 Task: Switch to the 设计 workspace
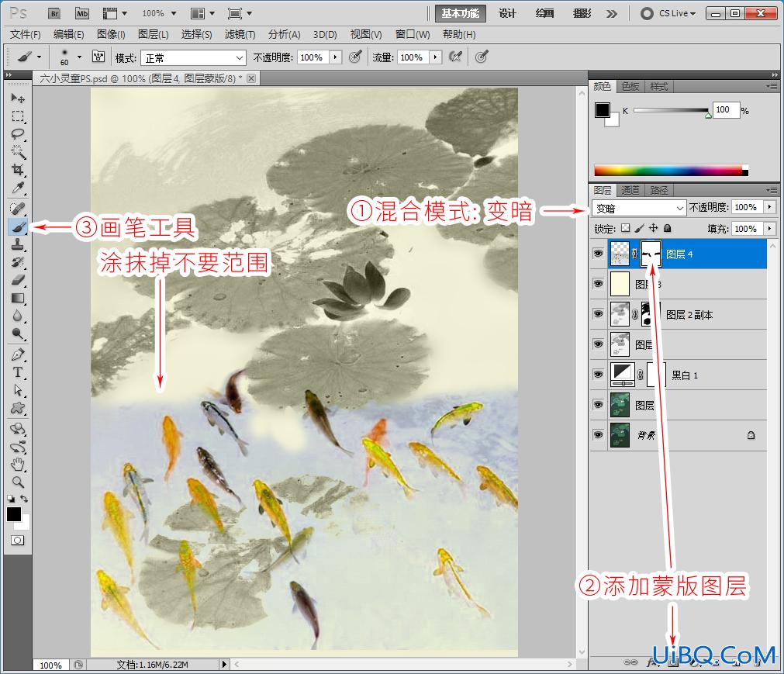click(x=507, y=13)
